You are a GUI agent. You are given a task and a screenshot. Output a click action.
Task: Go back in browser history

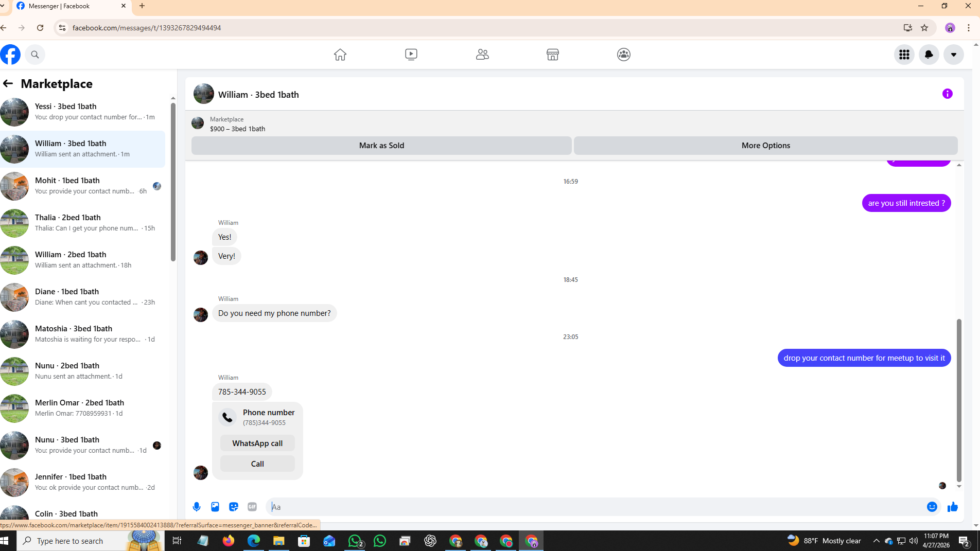point(4,28)
